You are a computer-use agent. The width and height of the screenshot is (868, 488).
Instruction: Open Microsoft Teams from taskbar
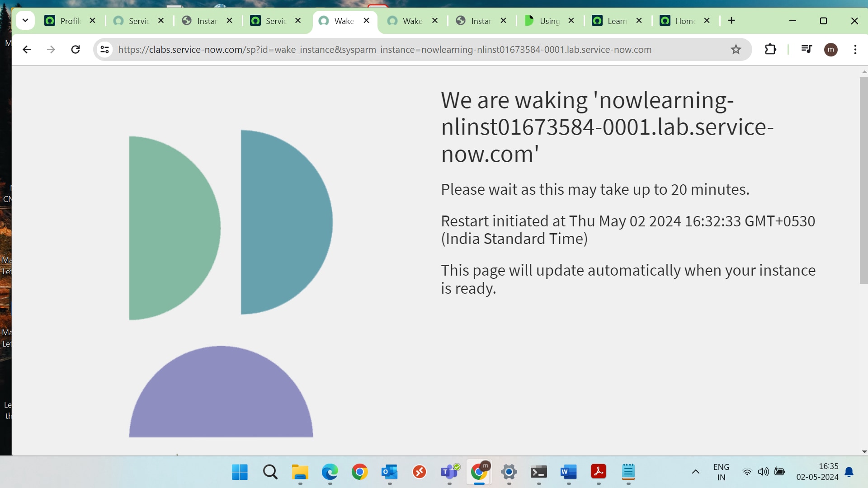click(449, 472)
